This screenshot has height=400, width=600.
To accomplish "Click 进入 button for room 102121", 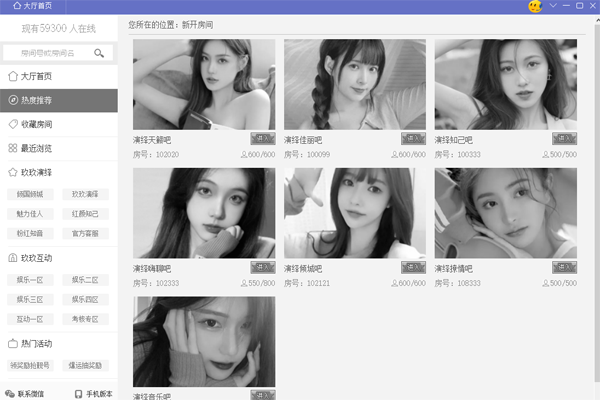I will (x=413, y=267).
